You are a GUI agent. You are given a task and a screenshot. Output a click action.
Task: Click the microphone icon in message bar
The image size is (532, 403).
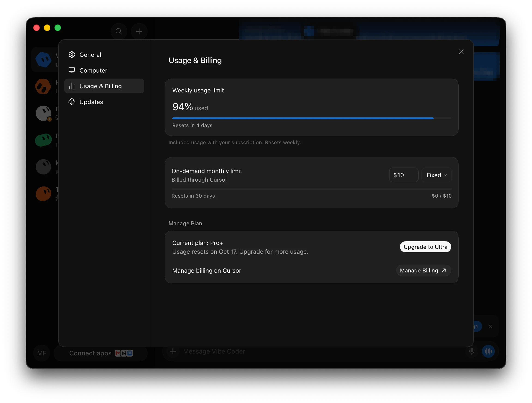pyautogui.click(x=472, y=351)
